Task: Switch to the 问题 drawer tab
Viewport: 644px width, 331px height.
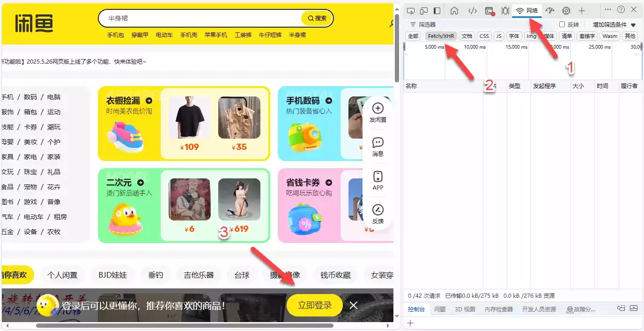Action: pyautogui.click(x=439, y=309)
